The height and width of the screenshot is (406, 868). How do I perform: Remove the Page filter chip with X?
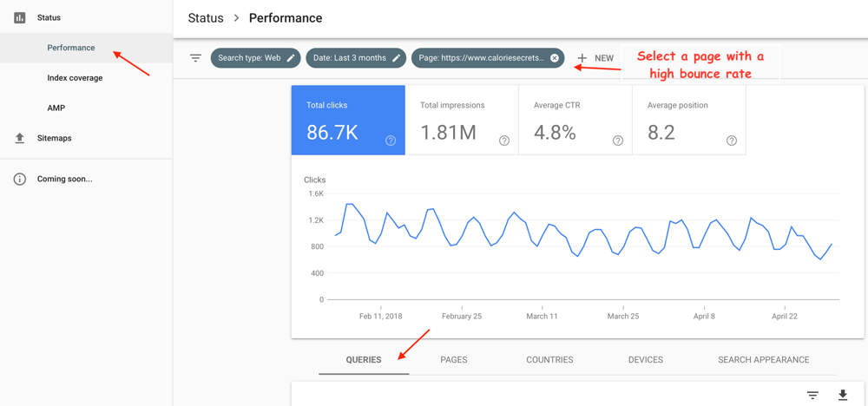(555, 58)
